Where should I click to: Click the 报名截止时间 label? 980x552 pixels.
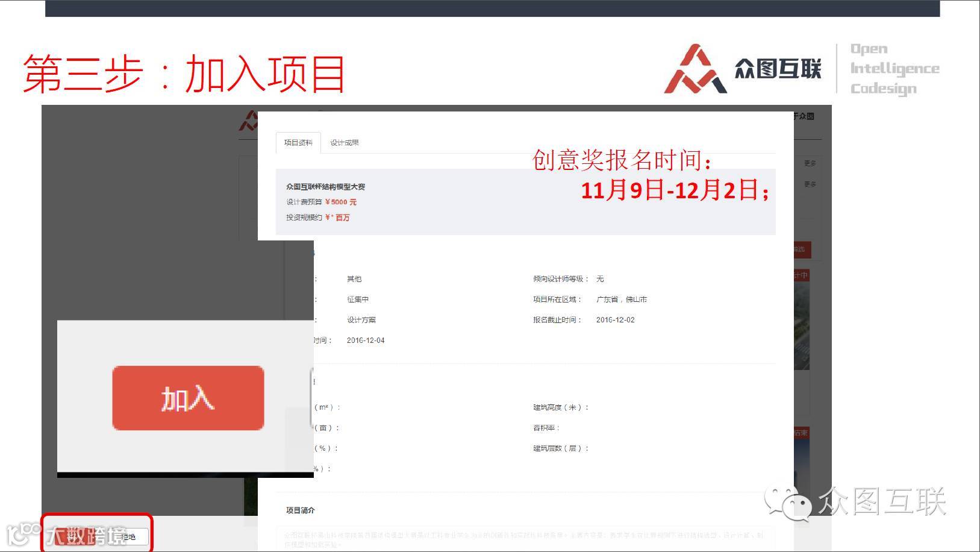point(557,320)
